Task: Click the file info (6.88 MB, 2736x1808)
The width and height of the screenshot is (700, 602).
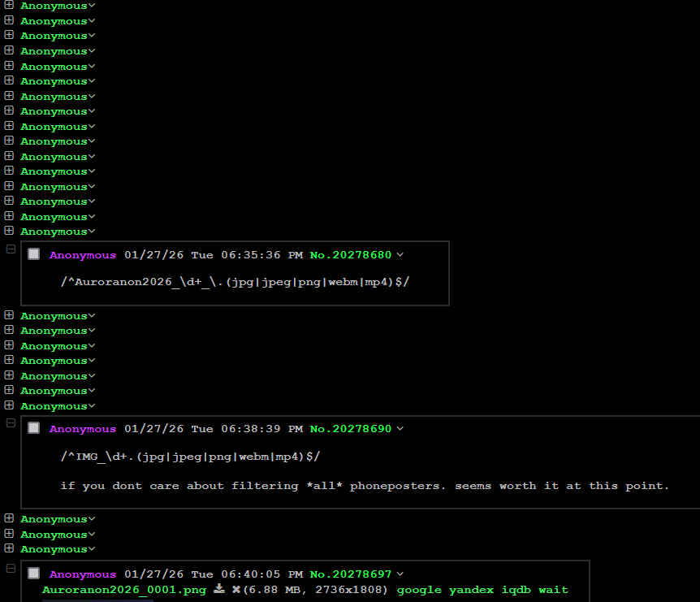Action: point(316,590)
